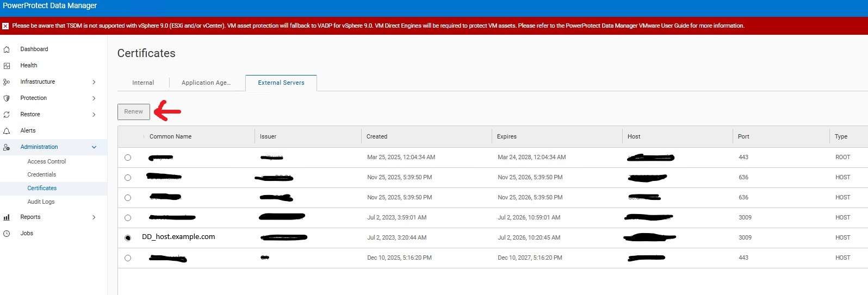Select the radio button for the Mar 25, 2025 ROOT certificate

128,158
